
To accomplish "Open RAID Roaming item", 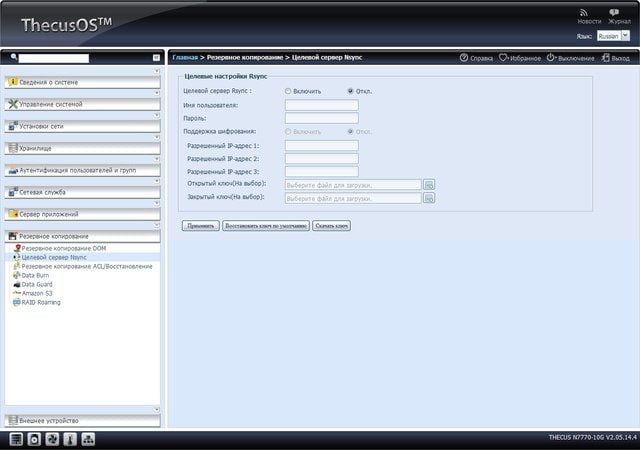I will point(41,302).
